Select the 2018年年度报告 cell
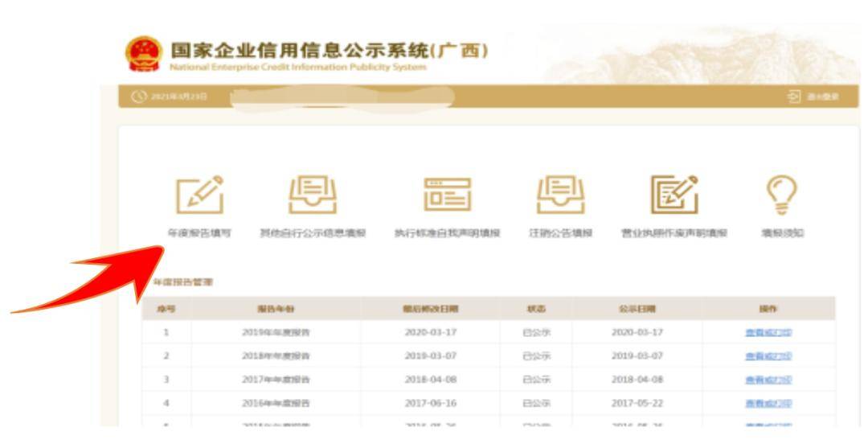This screenshot has height=444, width=868. (276, 356)
